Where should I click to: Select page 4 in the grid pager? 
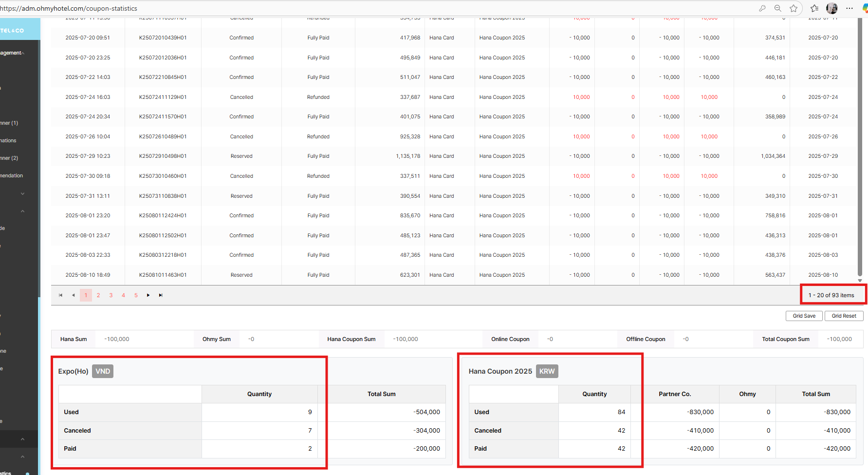[x=124, y=295]
